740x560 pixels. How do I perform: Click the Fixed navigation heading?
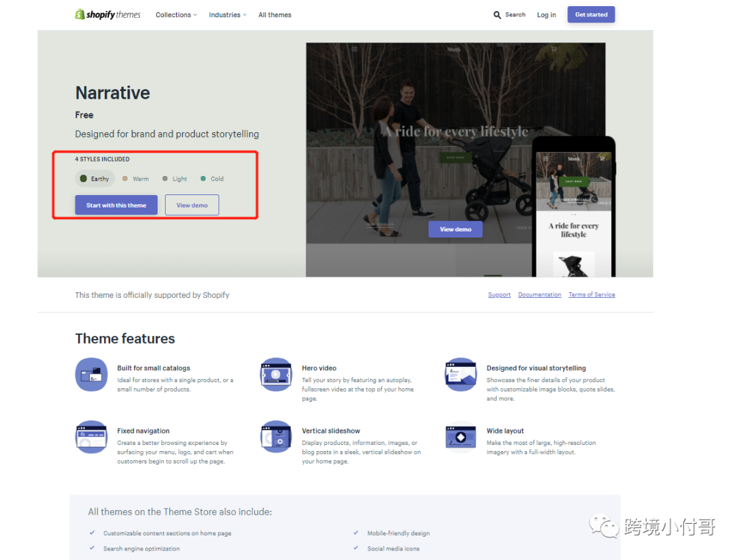click(143, 431)
